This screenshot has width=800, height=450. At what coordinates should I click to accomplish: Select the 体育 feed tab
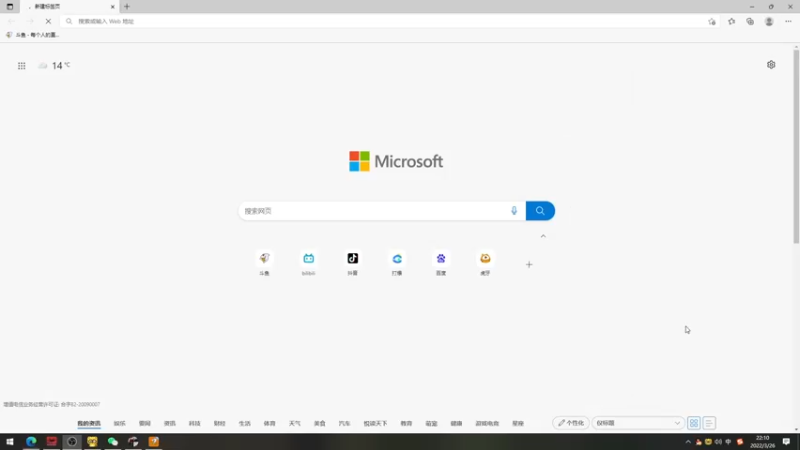click(x=269, y=423)
